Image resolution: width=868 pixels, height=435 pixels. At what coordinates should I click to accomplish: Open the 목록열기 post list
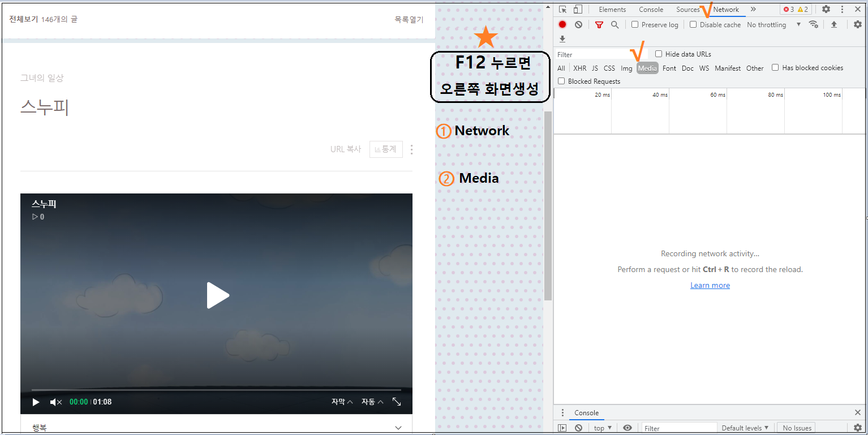pyautogui.click(x=409, y=19)
